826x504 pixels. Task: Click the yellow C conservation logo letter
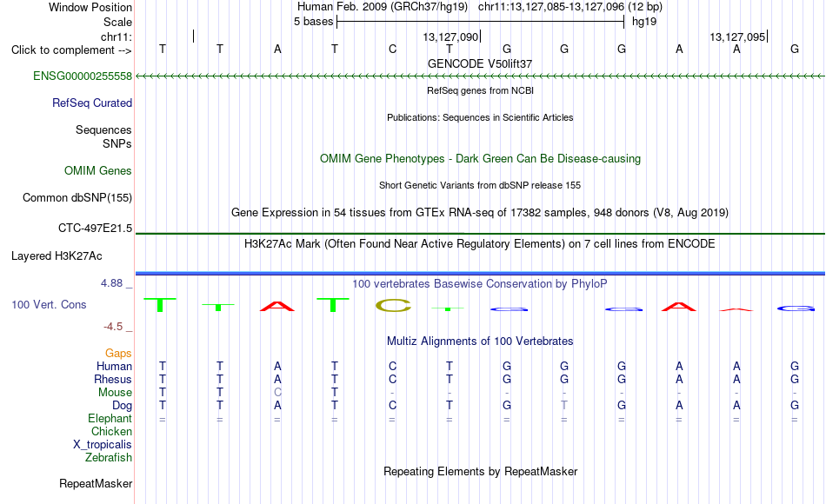394,306
